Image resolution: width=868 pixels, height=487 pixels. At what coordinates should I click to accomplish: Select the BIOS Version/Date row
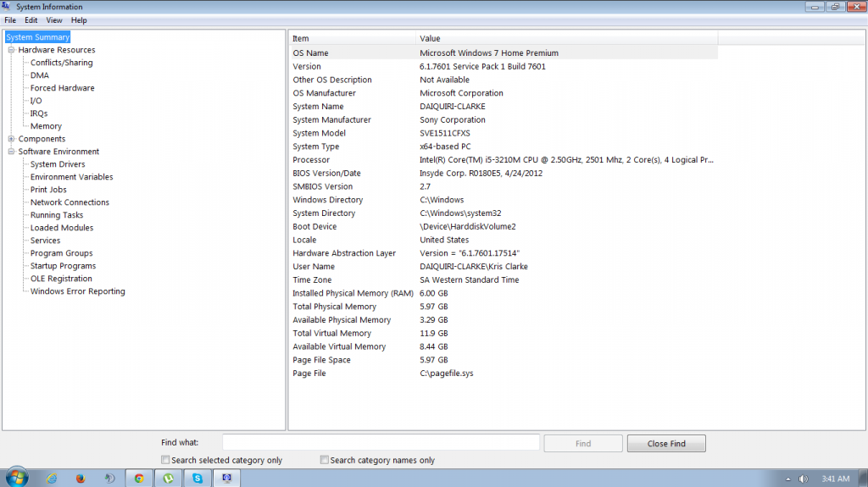point(504,174)
